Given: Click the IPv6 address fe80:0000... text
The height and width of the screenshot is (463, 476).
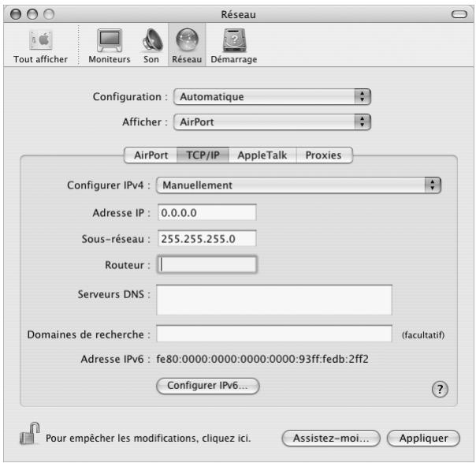Looking at the screenshot, I should point(262,359).
